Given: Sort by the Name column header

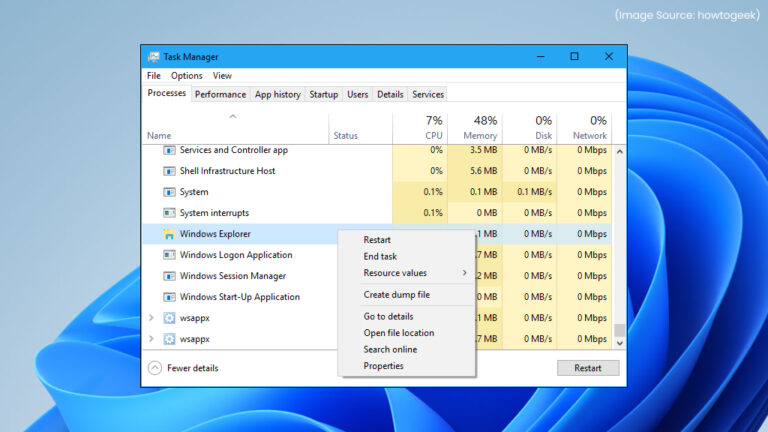Looking at the screenshot, I should [x=159, y=136].
